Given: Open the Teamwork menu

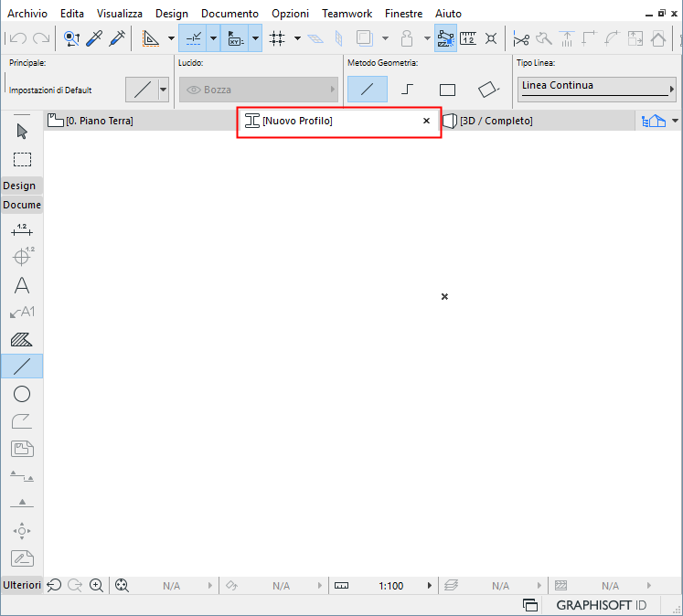Looking at the screenshot, I should click(x=347, y=14).
